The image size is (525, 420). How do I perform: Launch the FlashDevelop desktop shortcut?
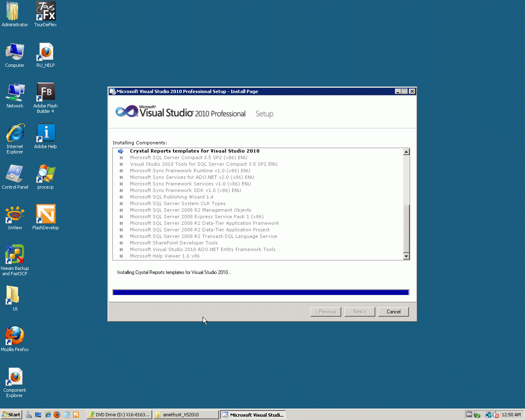click(46, 217)
